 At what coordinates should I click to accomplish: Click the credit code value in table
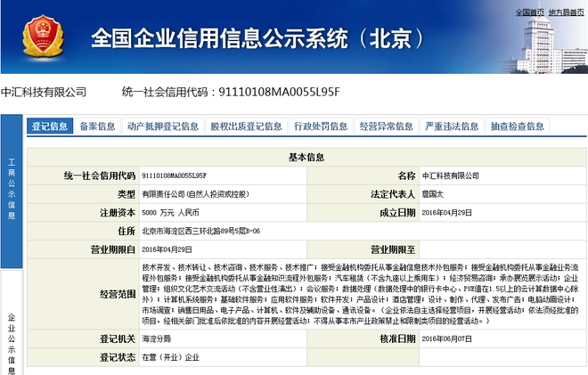click(174, 175)
